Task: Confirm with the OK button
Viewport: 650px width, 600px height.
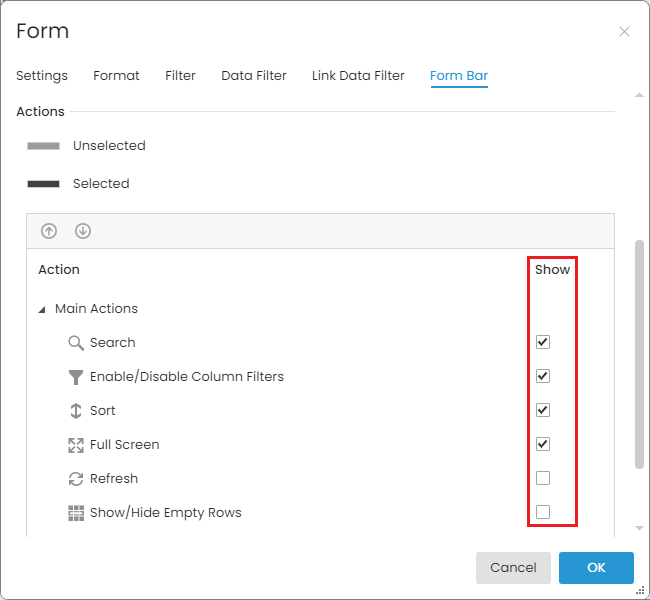Action: (x=596, y=568)
